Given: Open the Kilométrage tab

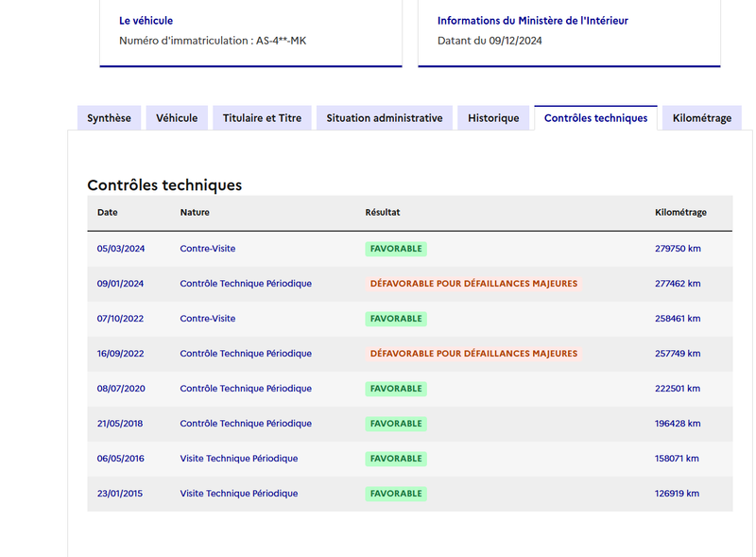Looking at the screenshot, I should 702,118.
